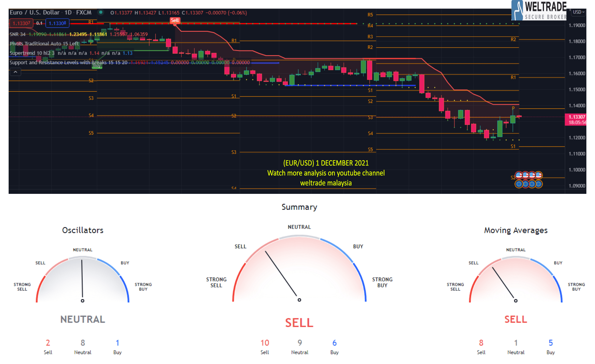Click the Summary Neutral count 9

click(x=300, y=343)
